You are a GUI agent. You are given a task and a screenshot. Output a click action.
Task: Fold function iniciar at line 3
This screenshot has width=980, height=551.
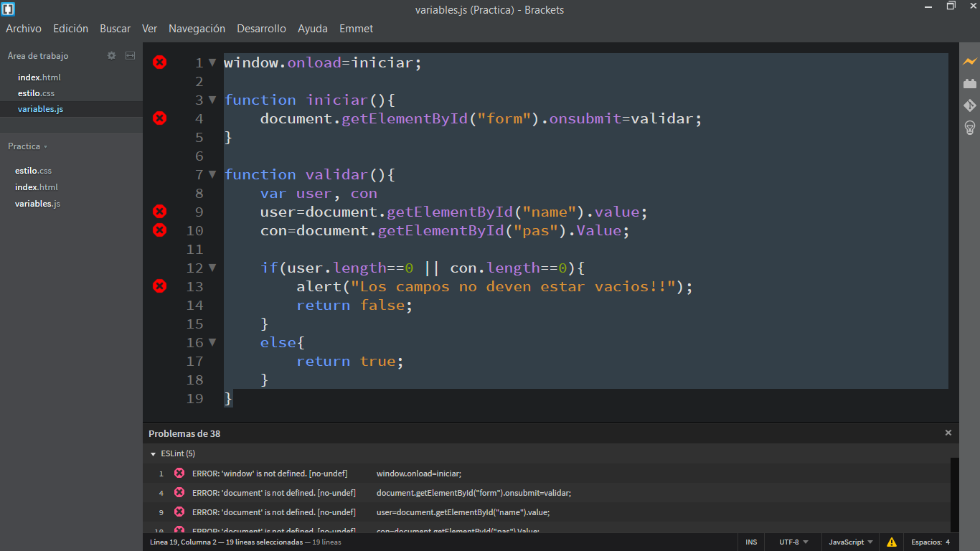pos(212,100)
